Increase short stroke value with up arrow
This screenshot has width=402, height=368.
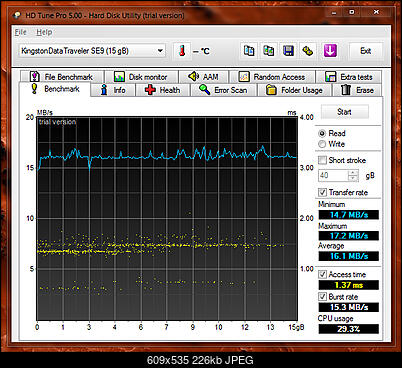(353, 173)
